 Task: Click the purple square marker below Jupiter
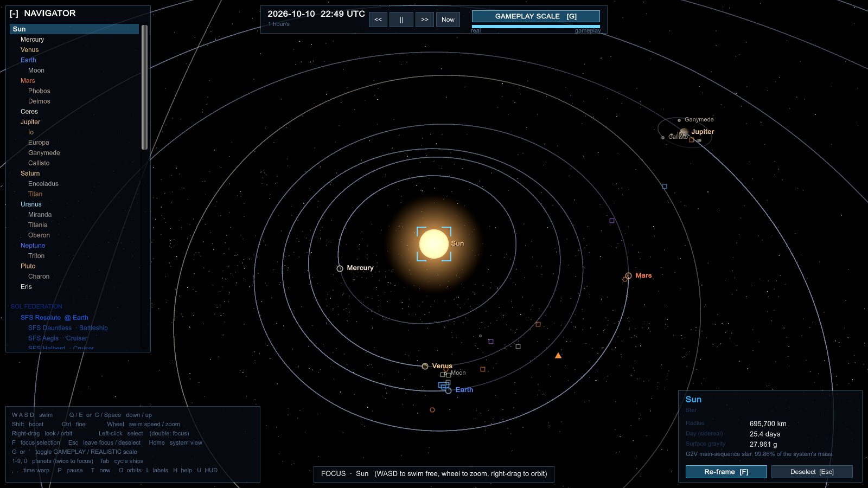coord(612,221)
